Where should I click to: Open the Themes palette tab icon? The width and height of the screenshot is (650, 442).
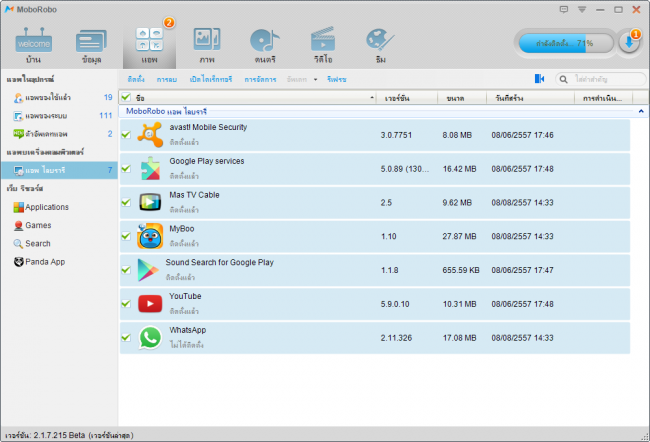pyautogui.click(x=380, y=40)
